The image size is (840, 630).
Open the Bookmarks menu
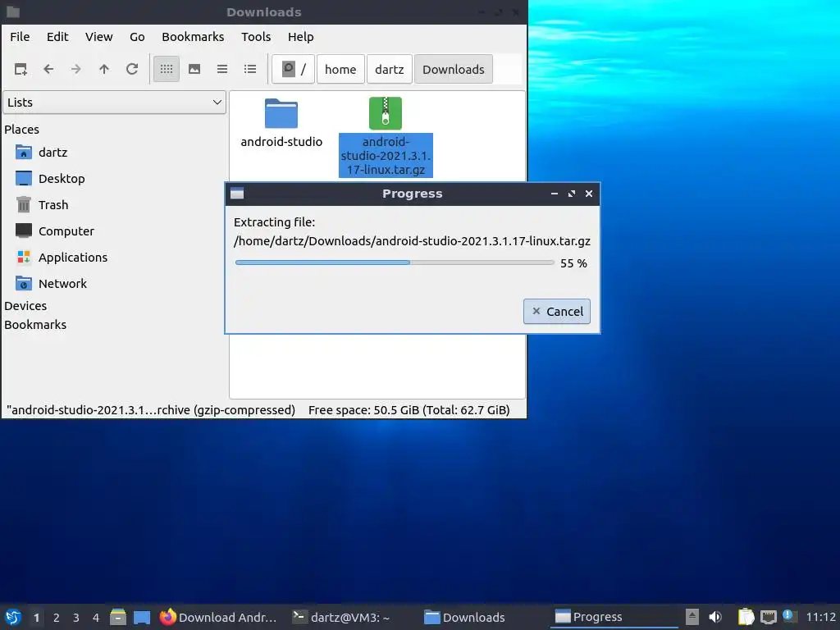pos(193,37)
